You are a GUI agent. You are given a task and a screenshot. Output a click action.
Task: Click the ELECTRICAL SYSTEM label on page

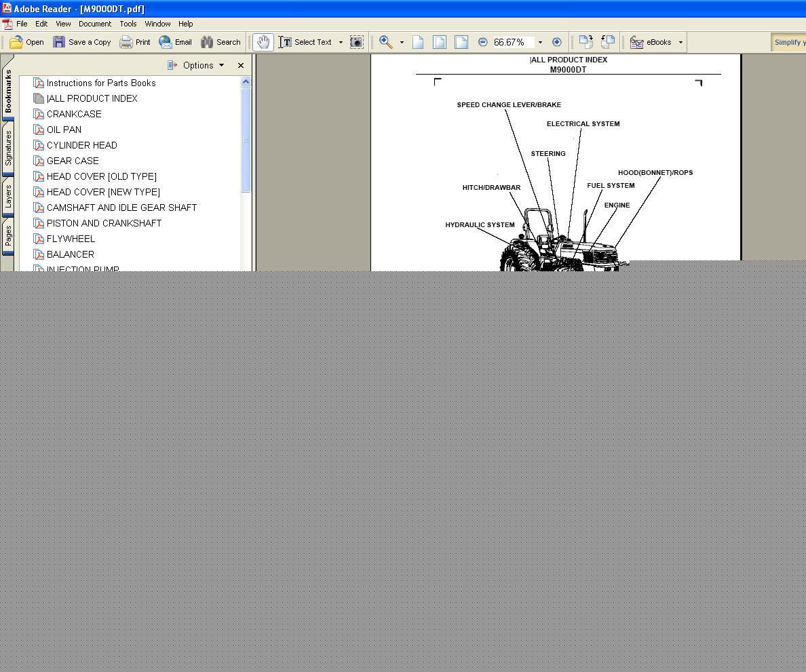(583, 124)
